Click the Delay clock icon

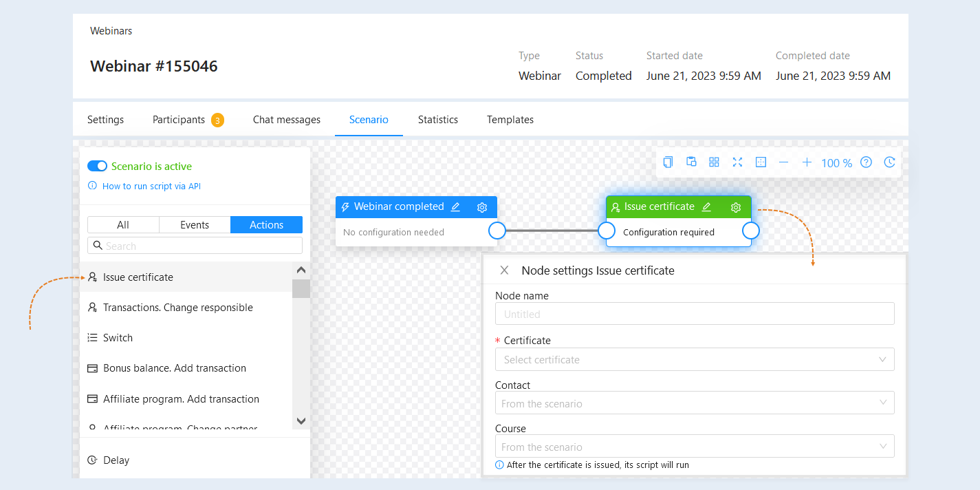click(x=92, y=460)
